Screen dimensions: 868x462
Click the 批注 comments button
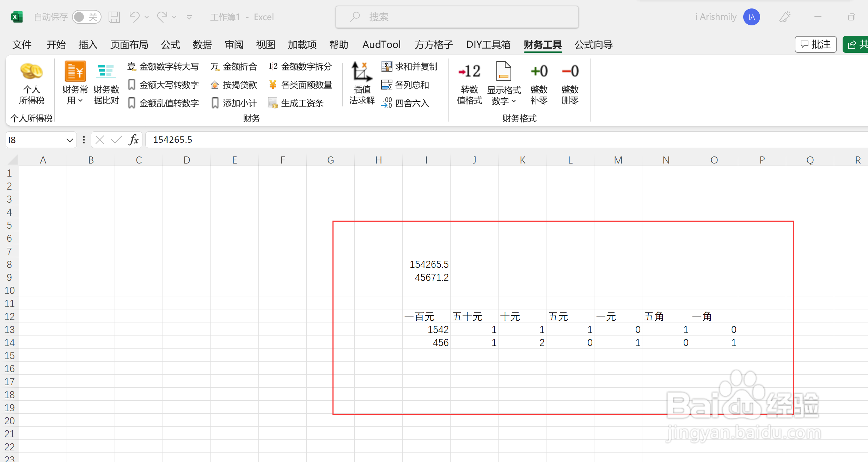coord(815,45)
